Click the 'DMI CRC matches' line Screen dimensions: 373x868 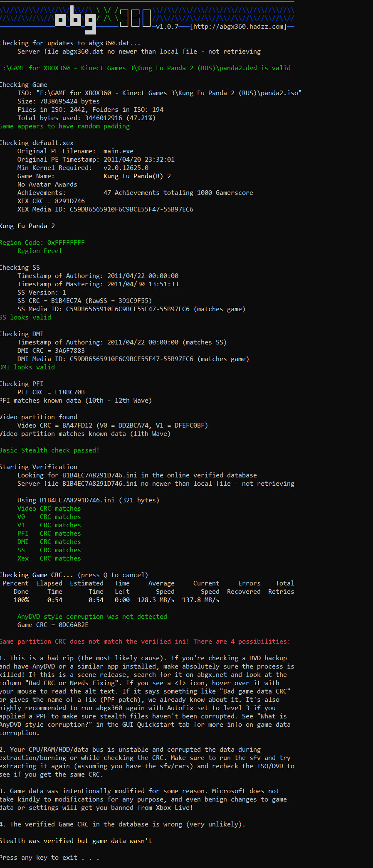(x=49, y=542)
